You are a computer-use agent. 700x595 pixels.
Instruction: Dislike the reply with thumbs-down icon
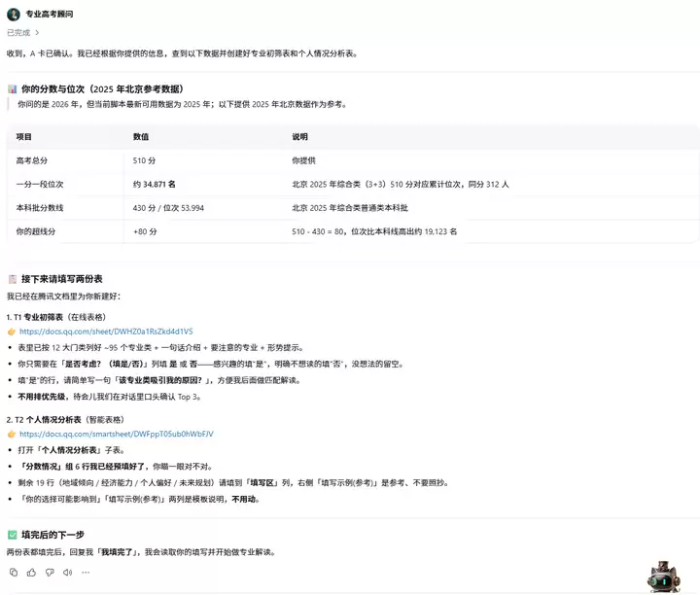[x=50, y=573]
